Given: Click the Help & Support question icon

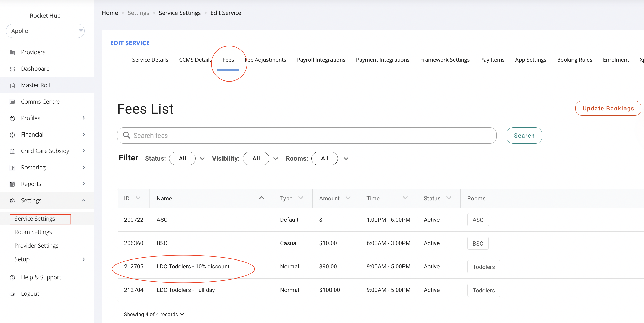Looking at the screenshot, I should pos(12,278).
